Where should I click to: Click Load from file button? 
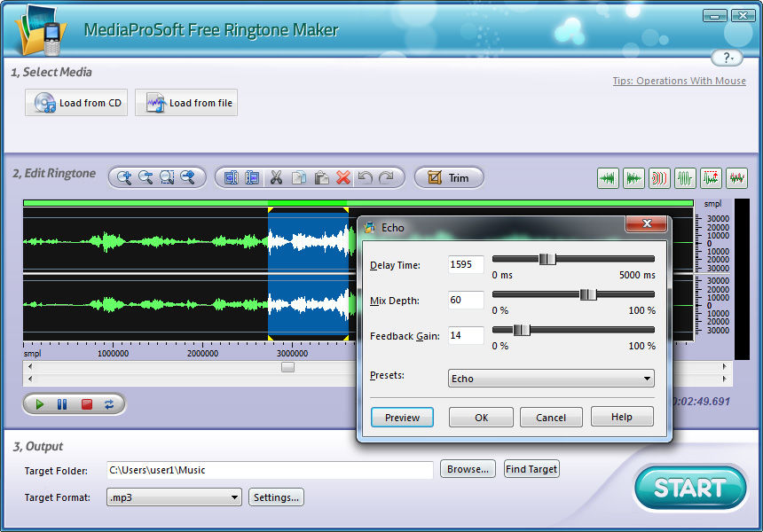point(186,103)
